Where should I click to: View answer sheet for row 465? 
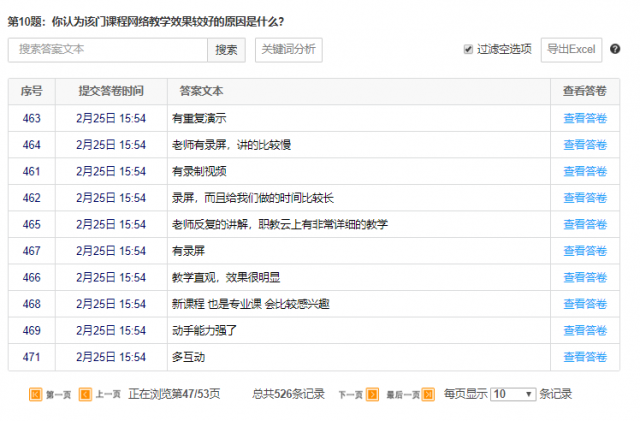click(x=584, y=224)
